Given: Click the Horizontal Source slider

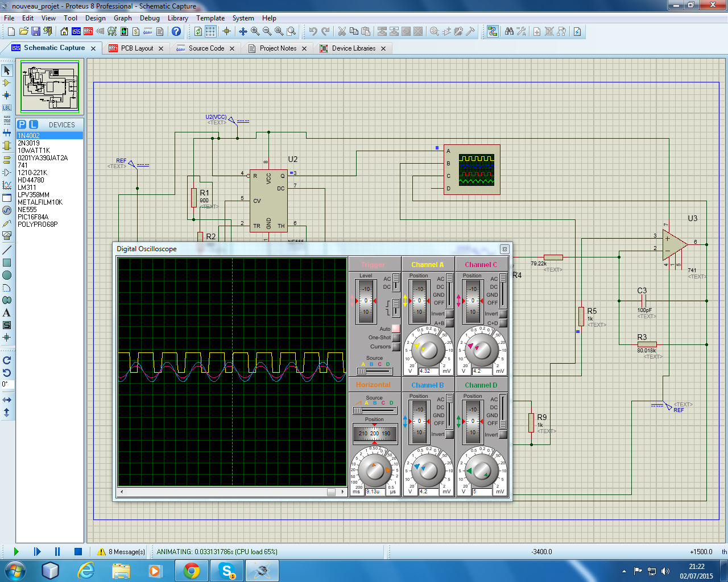Looking at the screenshot, I should 374,410.
